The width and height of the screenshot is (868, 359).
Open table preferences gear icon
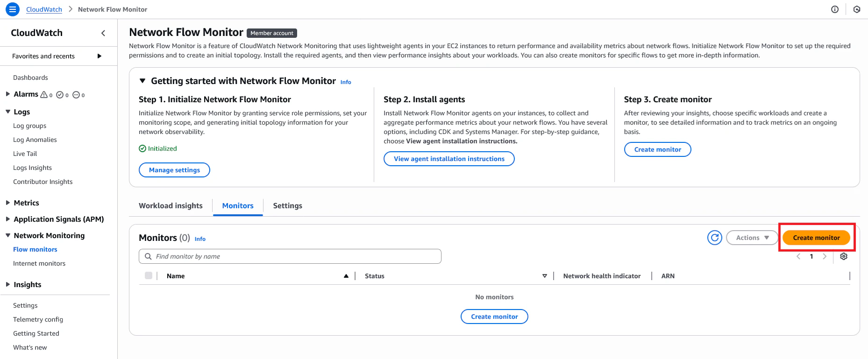pyautogui.click(x=844, y=256)
